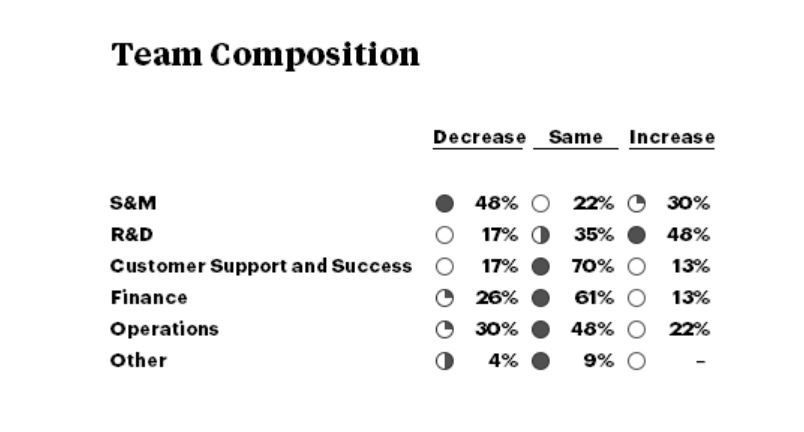Image resolution: width=804 pixels, height=432 pixels.
Task: Click filled circle for Customer Support Same
Action: pyautogui.click(x=540, y=266)
